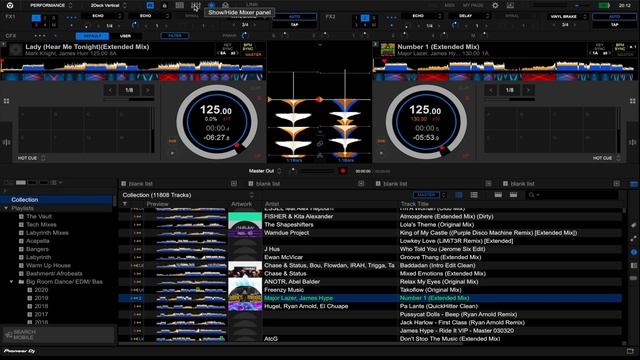Click the info icon on browser right edge
This screenshot has height=360, width=640.
pyautogui.click(x=633, y=252)
